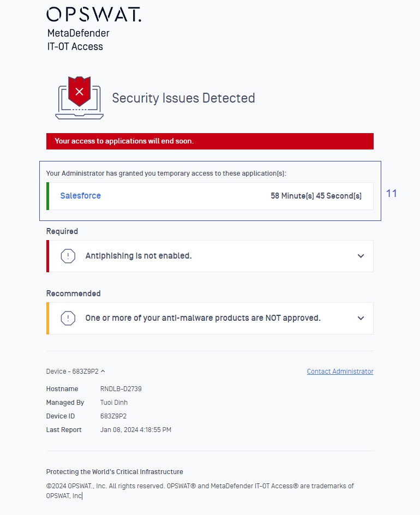The height and width of the screenshot is (515, 420).
Task: Collapse the Device - 683Z9P2 details
Action: 75,371
